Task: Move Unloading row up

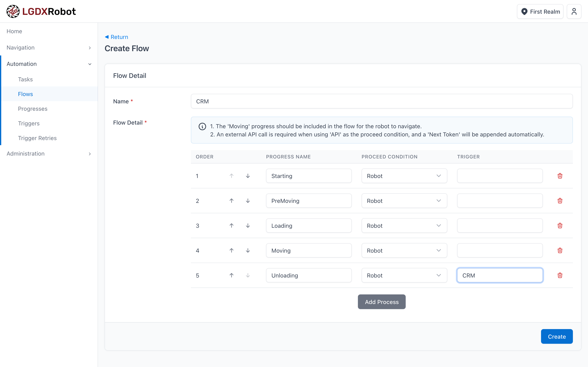Action: [x=231, y=275]
